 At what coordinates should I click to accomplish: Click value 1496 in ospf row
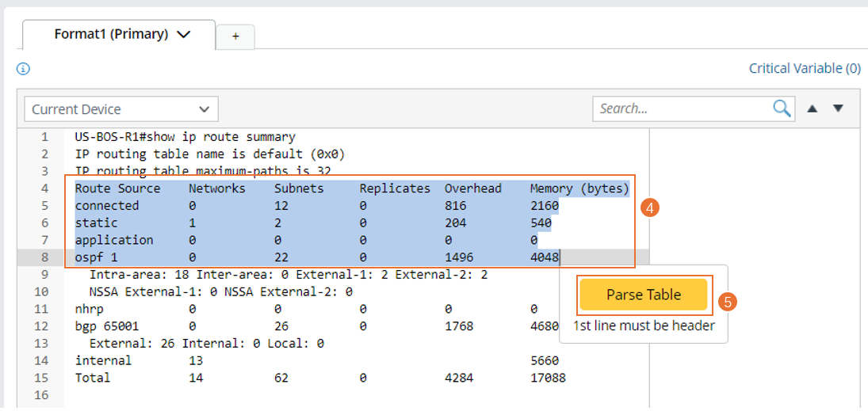point(459,257)
